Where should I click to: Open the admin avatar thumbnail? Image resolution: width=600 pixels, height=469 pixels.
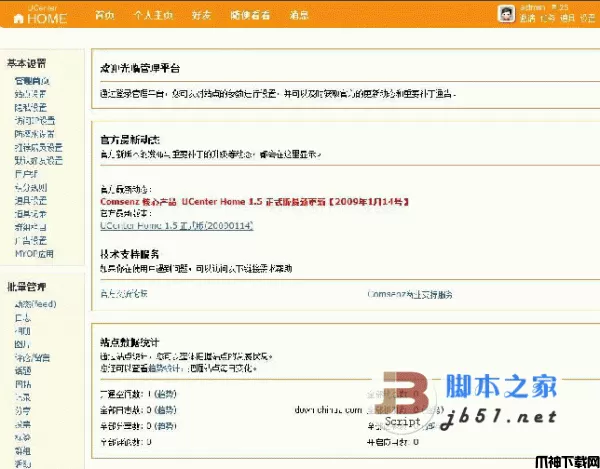[x=506, y=14]
